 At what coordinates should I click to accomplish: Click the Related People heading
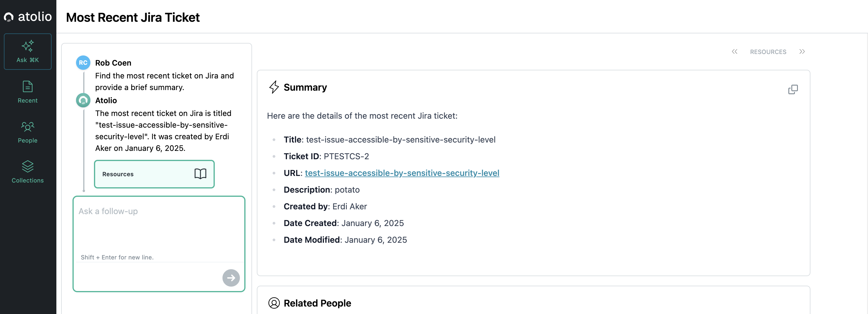[x=317, y=303]
